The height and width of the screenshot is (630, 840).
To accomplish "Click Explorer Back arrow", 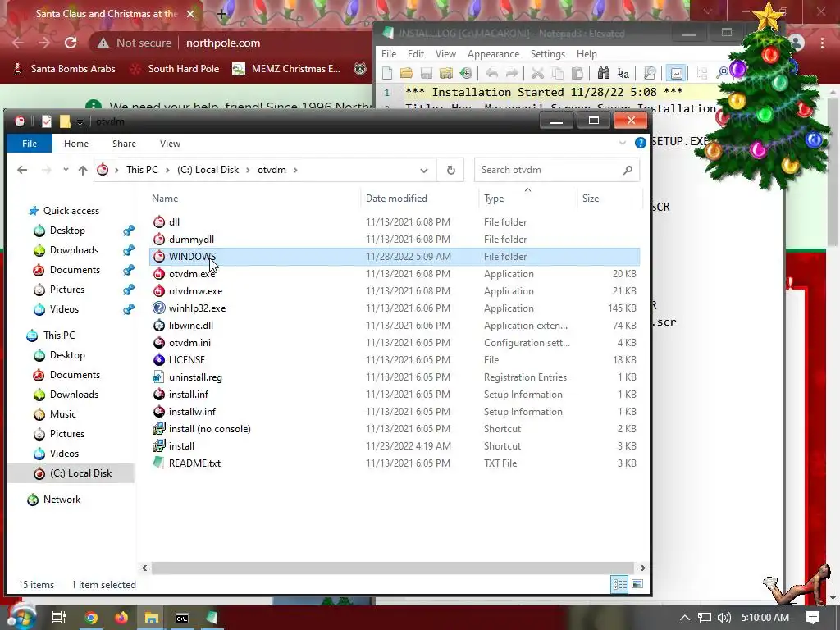I will point(22,170).
